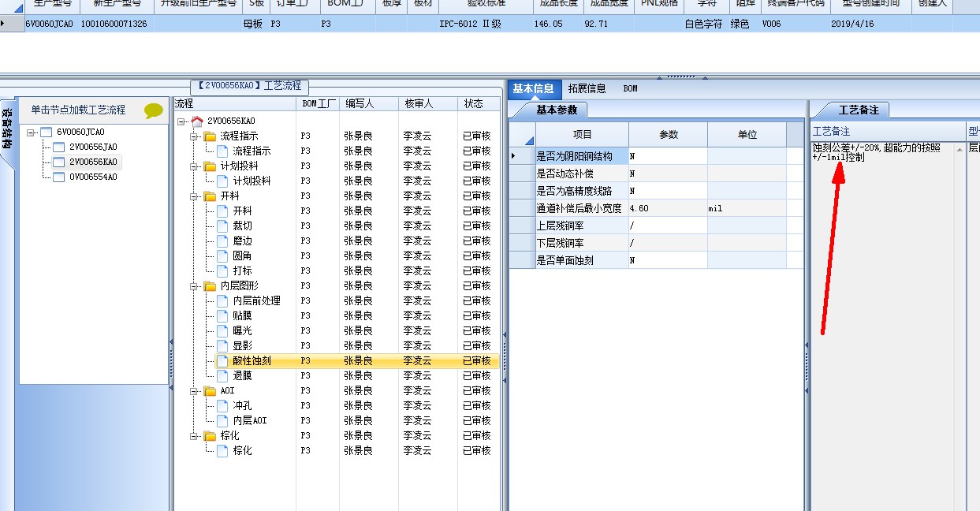The width and height of the screenshot is (980, 511).
Task: Collapse the 流程指示 folder
Action: point(193,136)
